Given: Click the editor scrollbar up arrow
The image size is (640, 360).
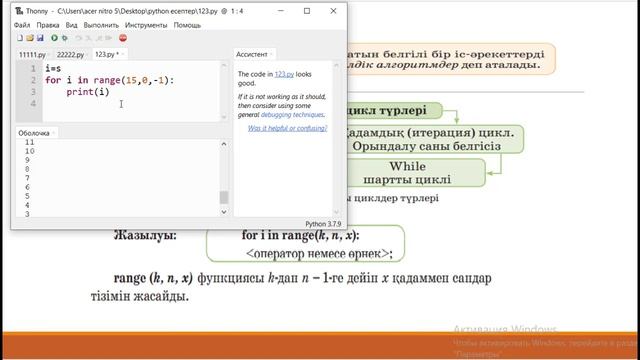Looking at the screenshot, I should click(x=224, y=66).
